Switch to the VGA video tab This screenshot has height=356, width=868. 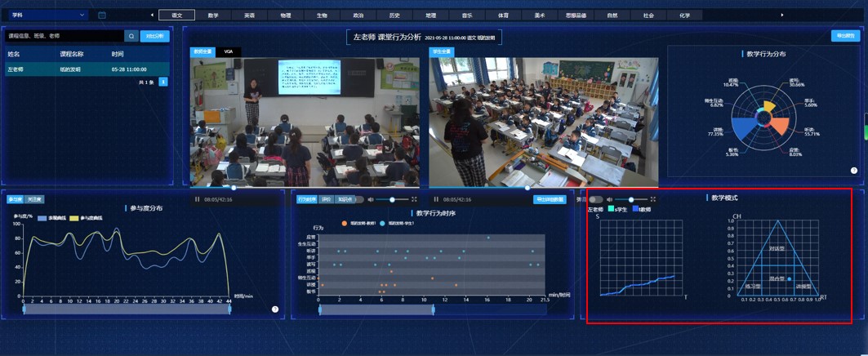(229, 51)
